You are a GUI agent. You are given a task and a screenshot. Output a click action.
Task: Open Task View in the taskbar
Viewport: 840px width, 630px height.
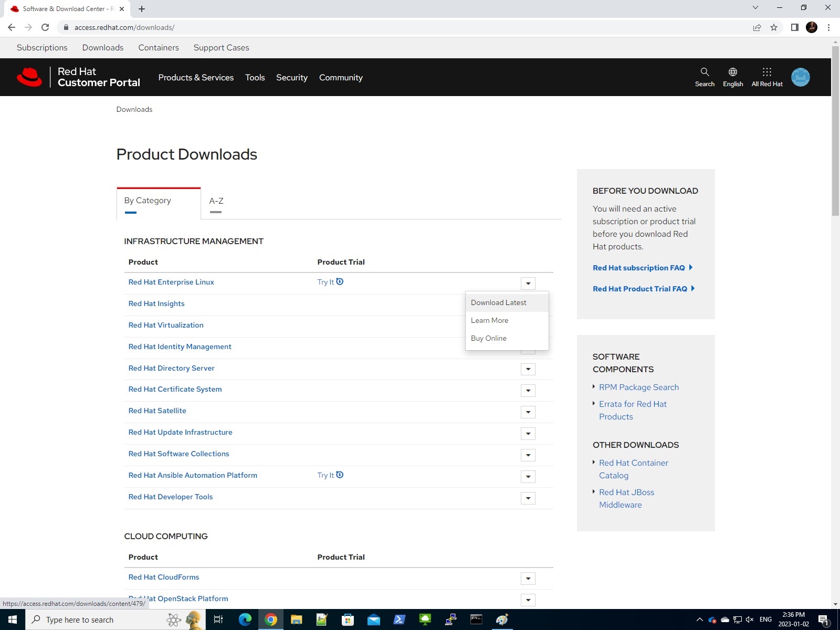[218, 619]
